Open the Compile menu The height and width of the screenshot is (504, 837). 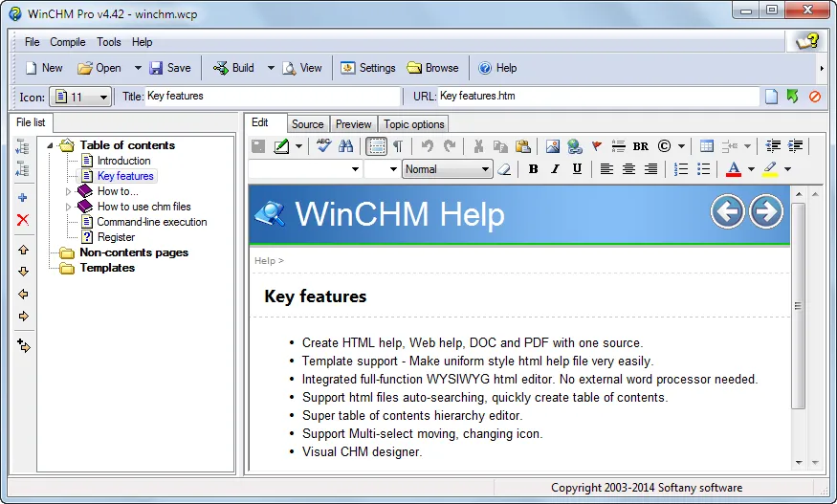[67, 42]
